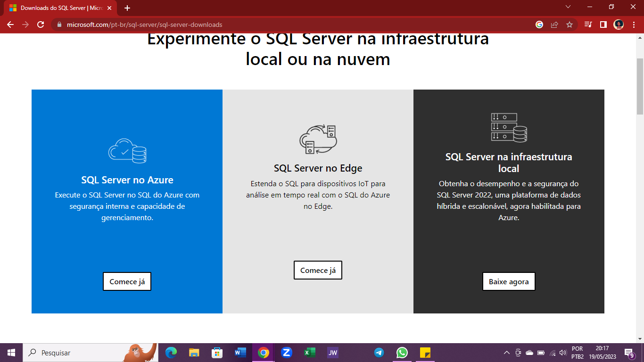The image size is (644, 362).
Task: Click SQL Server na infraestrutura local heading
Action: tap(509, 163)
